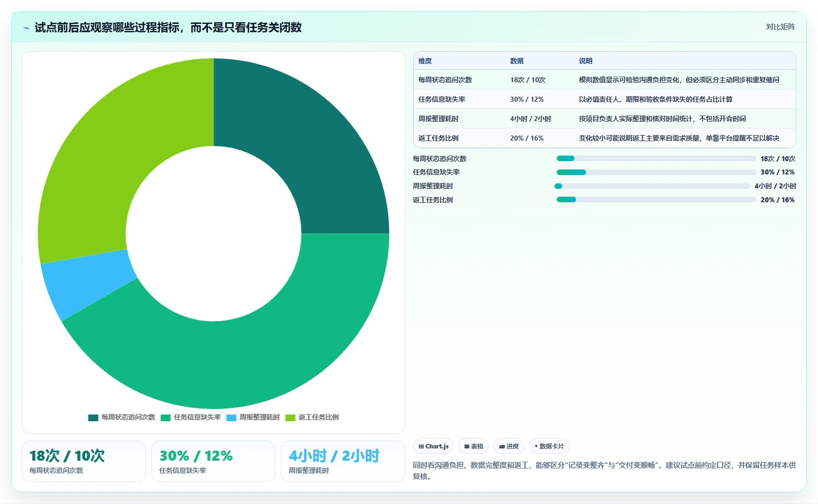Select table cell 18次 / 10次

(x=528, y=80)
